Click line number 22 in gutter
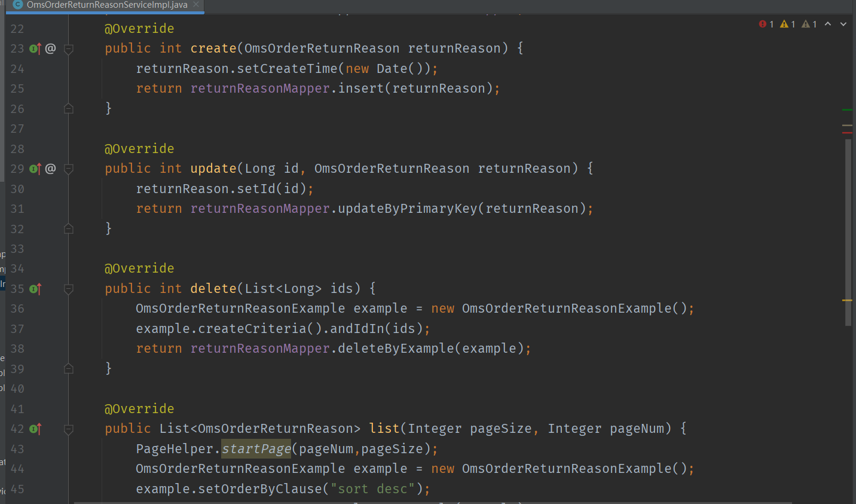The height and width of the screenshot is (504, 856). [17, 29]
